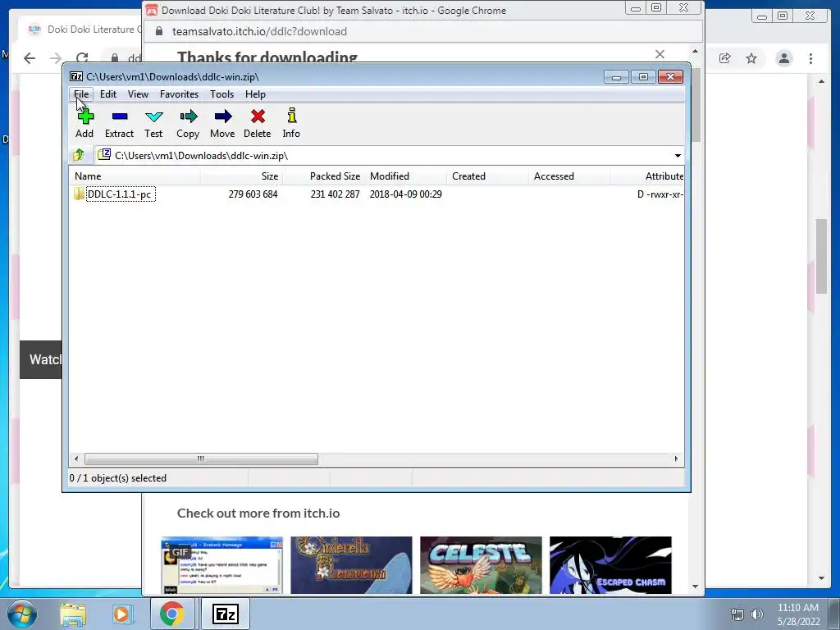Click the horizontal scrollbar thumb in 7-Zip
840x630 pixels.
(x=201, y=459)
